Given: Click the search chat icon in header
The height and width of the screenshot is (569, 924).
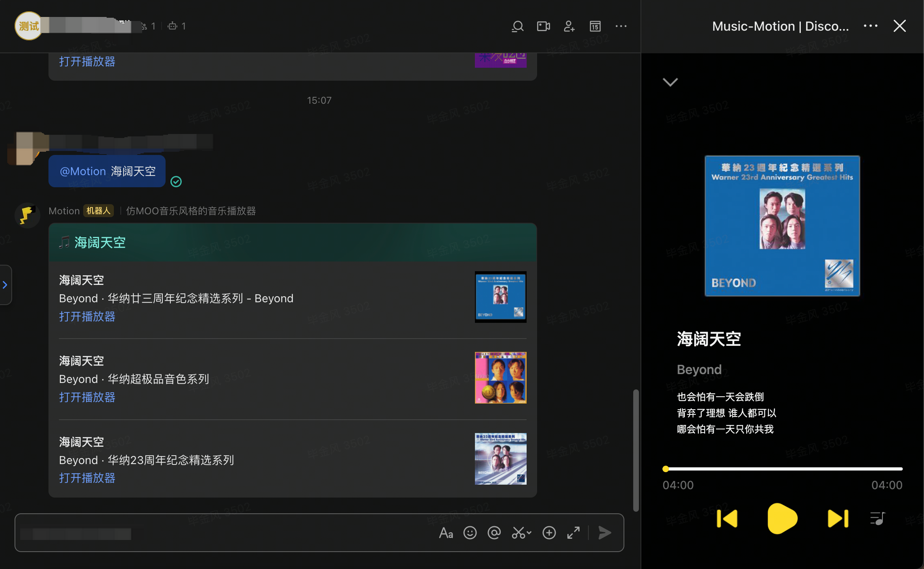Looking at the screenshot, I should (517, 27).
